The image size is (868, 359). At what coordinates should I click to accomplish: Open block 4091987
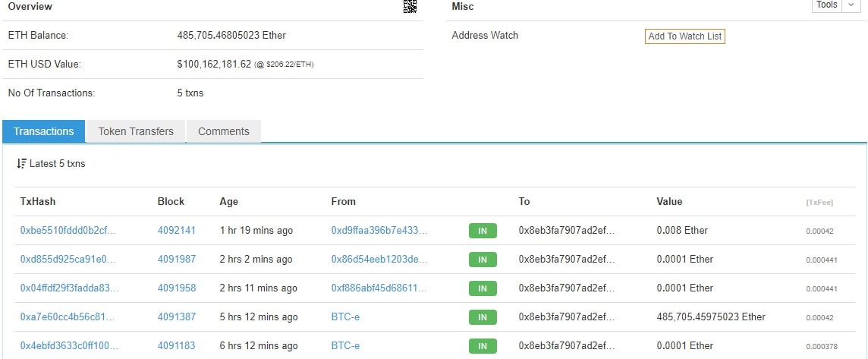coord(177,259)
